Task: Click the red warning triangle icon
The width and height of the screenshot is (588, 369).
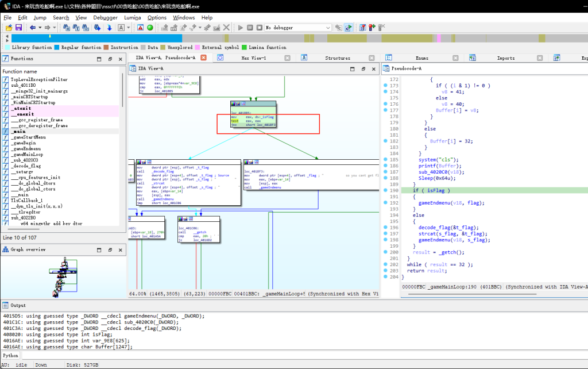Action: pos(140,28)
